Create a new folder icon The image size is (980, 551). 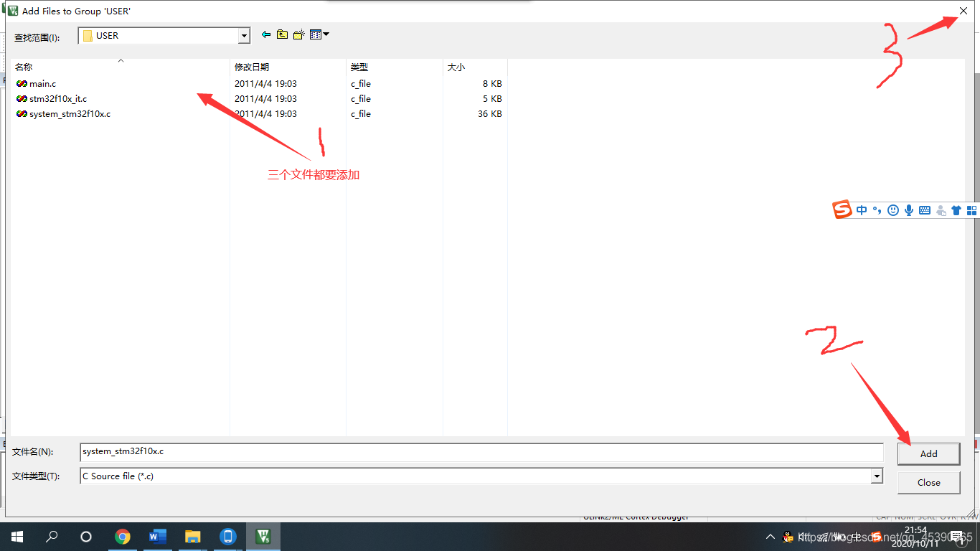pyautogui.click(x=299, y=34)
